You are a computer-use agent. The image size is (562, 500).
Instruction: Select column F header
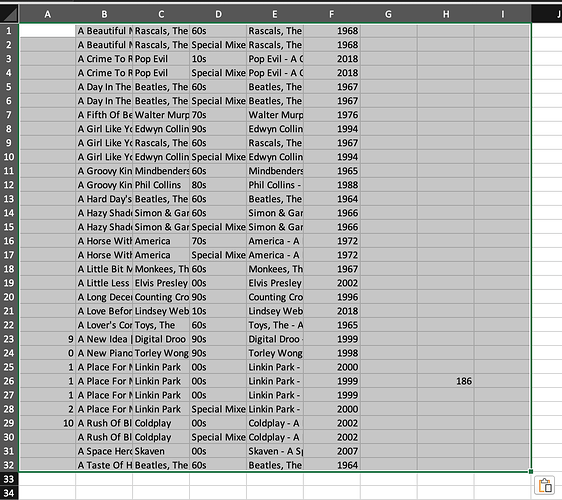[332, 14]
